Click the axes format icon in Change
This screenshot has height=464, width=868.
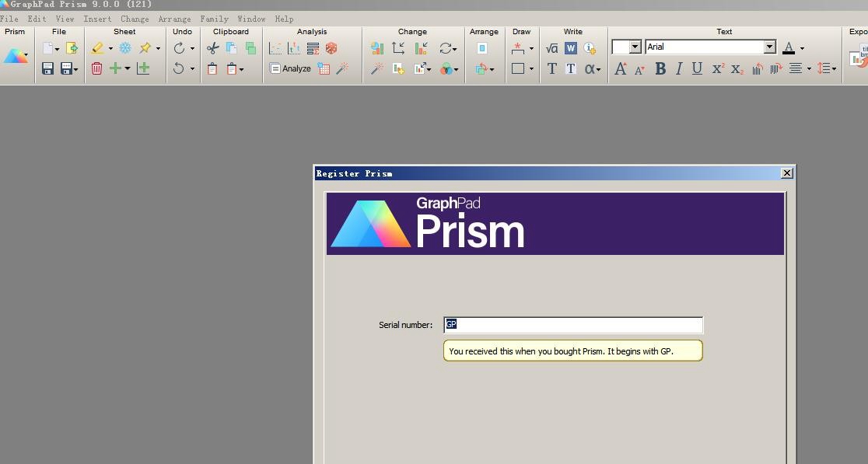click(398, 48)
